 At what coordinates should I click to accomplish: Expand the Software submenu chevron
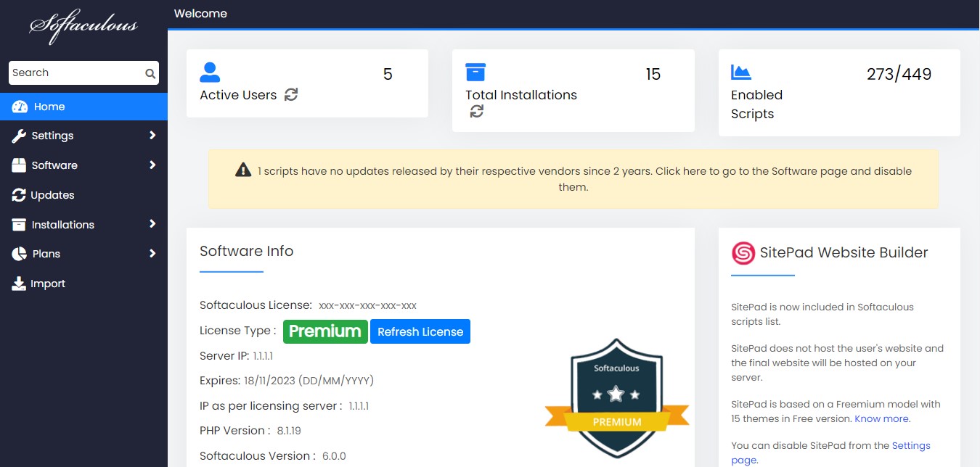(152, 165)
